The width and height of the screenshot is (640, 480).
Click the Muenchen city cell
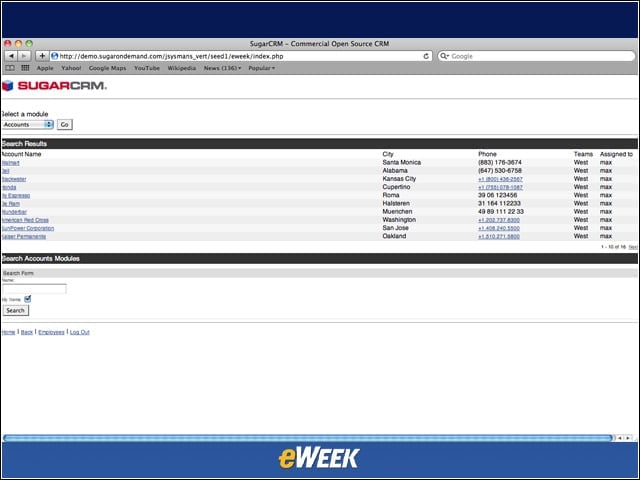(x=397, y=211)
